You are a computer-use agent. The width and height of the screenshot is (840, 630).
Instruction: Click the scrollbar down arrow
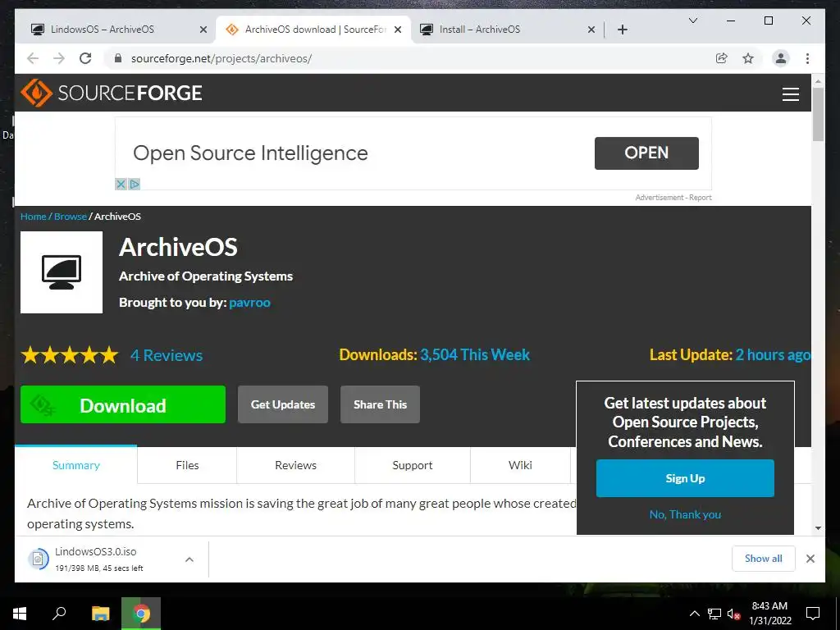[818, 528]
